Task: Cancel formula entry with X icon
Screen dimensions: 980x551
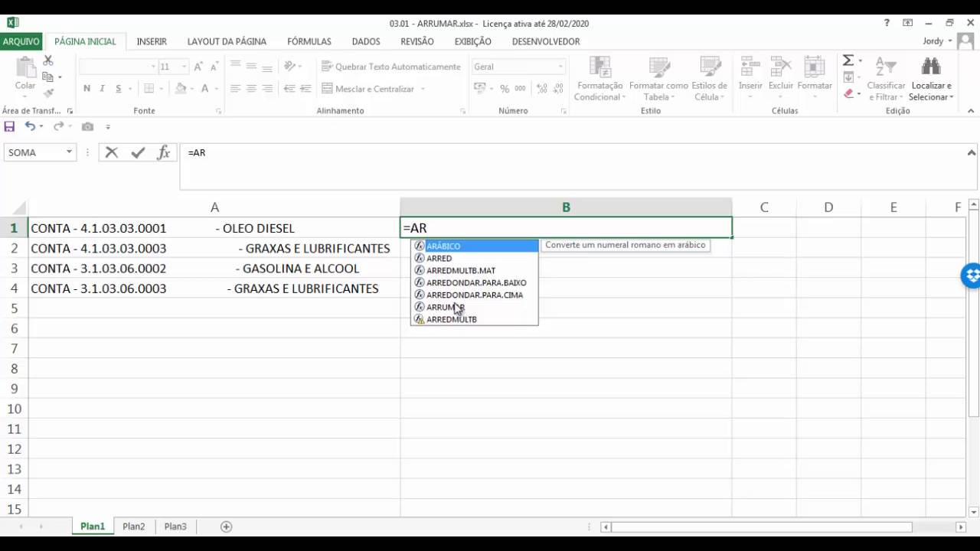Action: tap(112, 152)
